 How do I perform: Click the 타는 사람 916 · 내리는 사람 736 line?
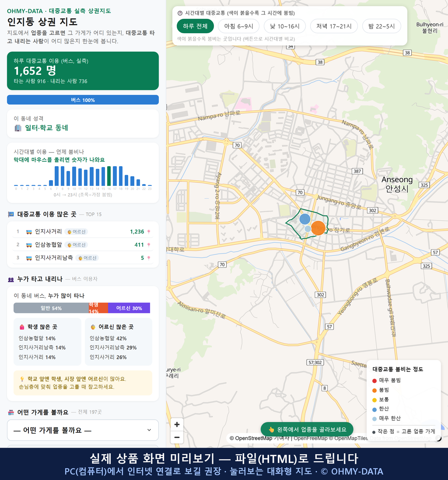click(x=51, y=81)
